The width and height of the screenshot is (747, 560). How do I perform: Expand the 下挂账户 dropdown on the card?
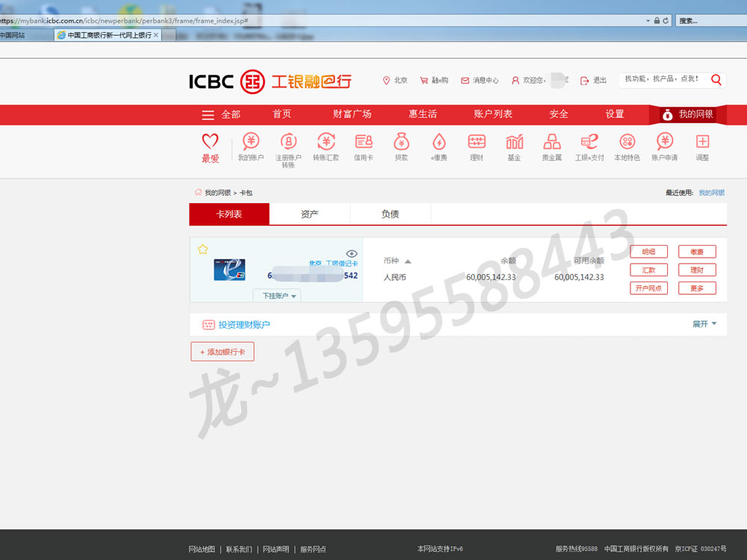coord(279,296)
